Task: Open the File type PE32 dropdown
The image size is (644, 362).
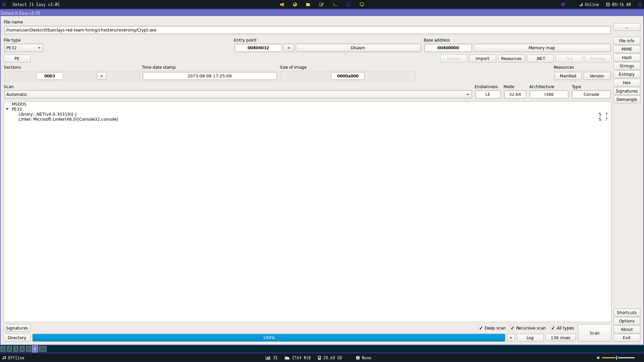Action: coord(24,48)
